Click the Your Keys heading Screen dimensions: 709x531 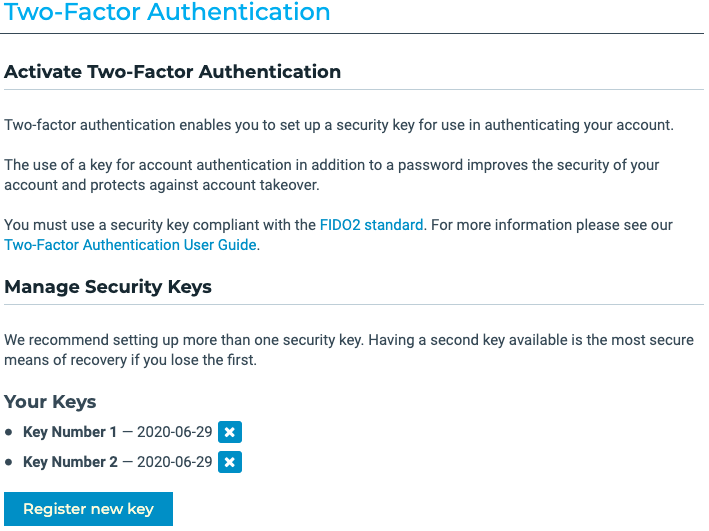point(50,402)
